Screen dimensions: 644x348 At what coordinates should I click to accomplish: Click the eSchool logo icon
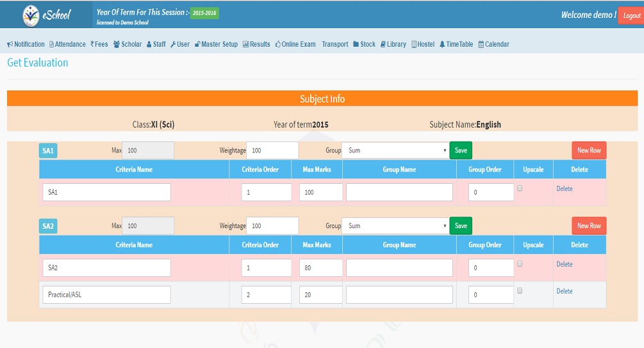point(30,14)
